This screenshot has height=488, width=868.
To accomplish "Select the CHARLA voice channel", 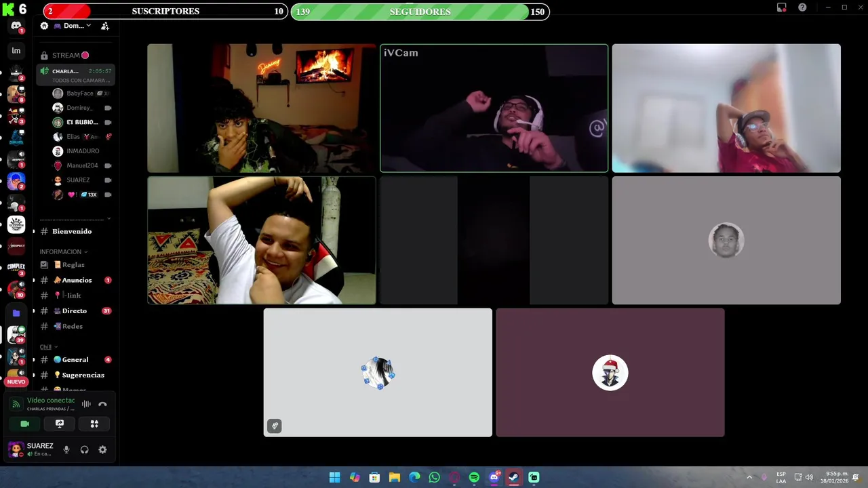I will pyautogui.click(x=75, y=75).
